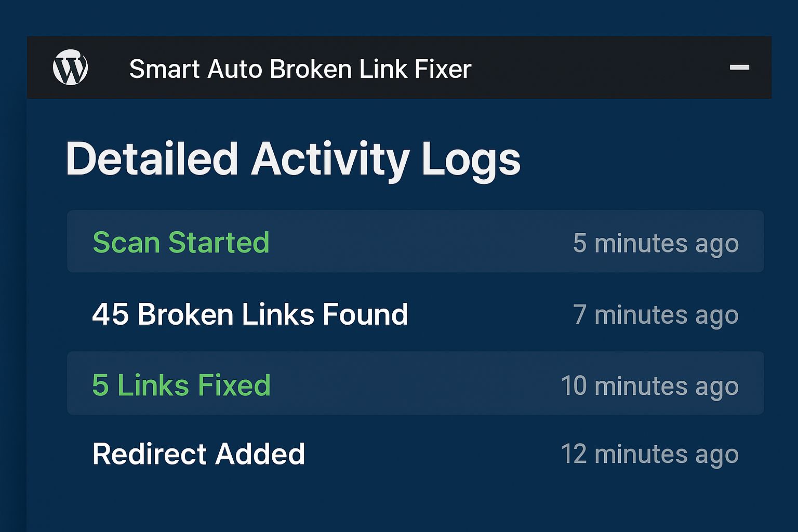Click blank middle of the Scan Started row
The height and width of the screenshot is (532, 798).
coord(416,242)
